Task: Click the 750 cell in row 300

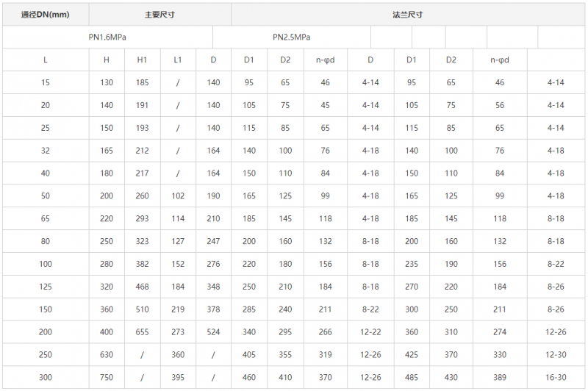Action: point(107,377)
